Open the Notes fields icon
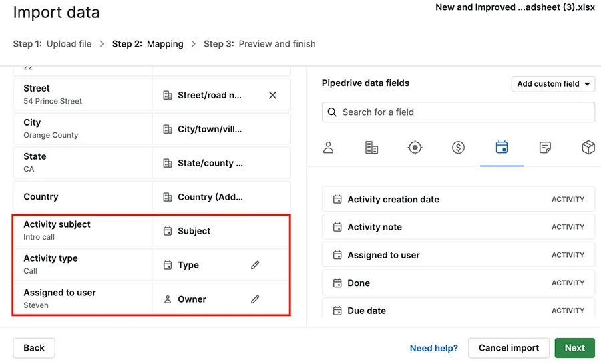This screenshot has height=364, width=601. [x=545, y=148]
